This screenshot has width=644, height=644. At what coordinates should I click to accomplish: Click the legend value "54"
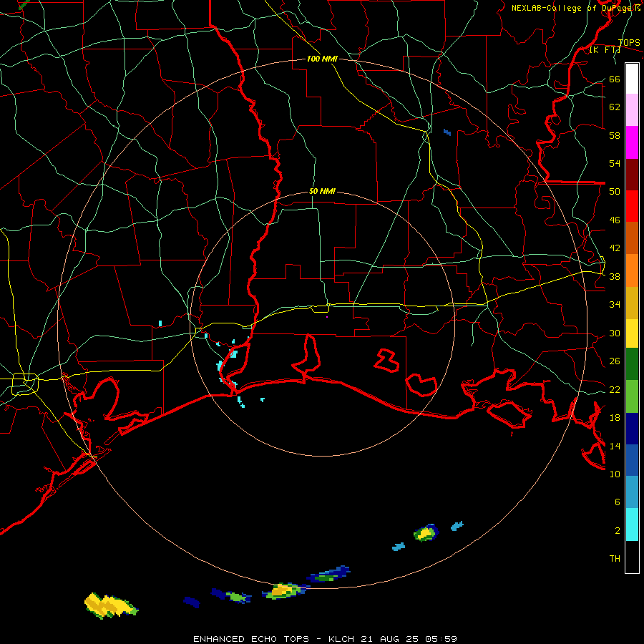615,163
